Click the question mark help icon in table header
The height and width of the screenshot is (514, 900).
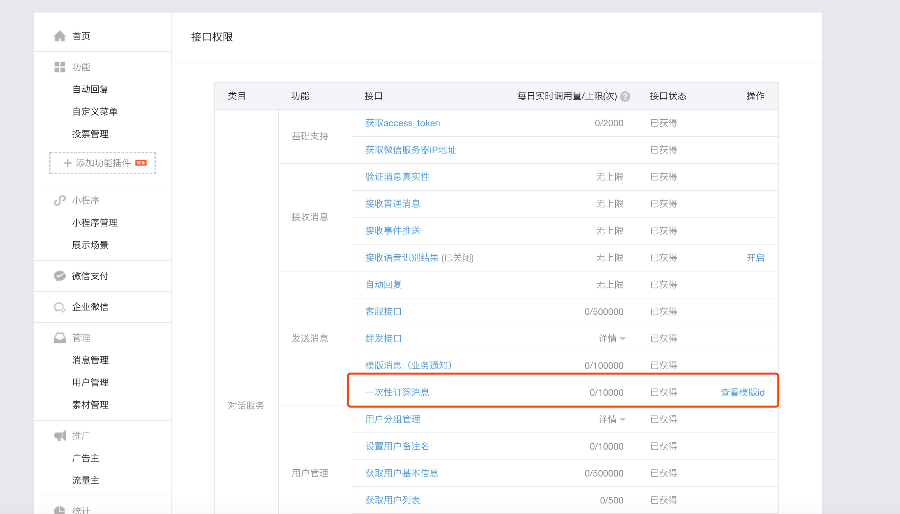click(x=625, y=96)
